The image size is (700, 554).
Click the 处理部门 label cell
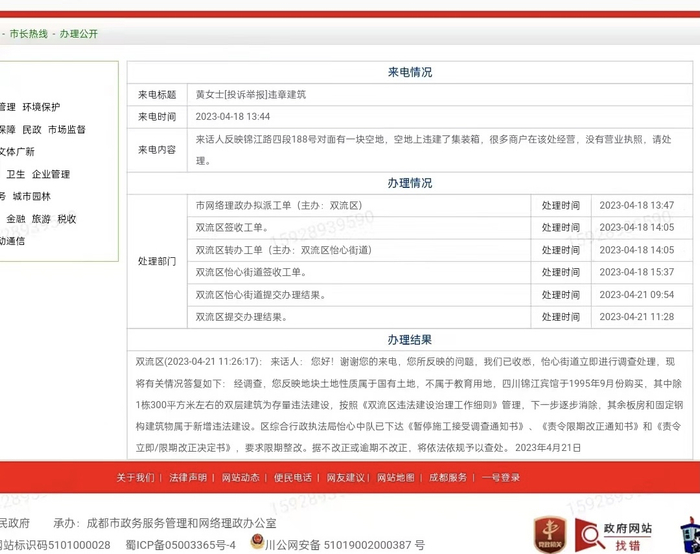157,262
